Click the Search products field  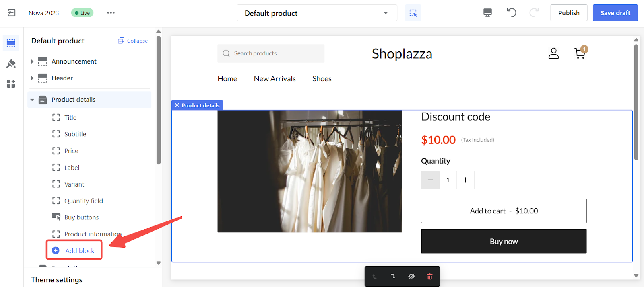point(271,53)
